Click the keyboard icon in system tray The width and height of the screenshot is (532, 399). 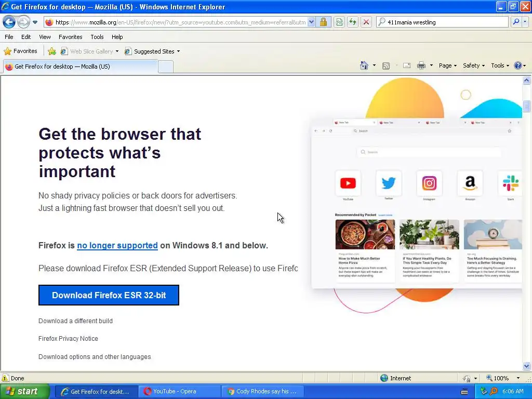(464, 392)
